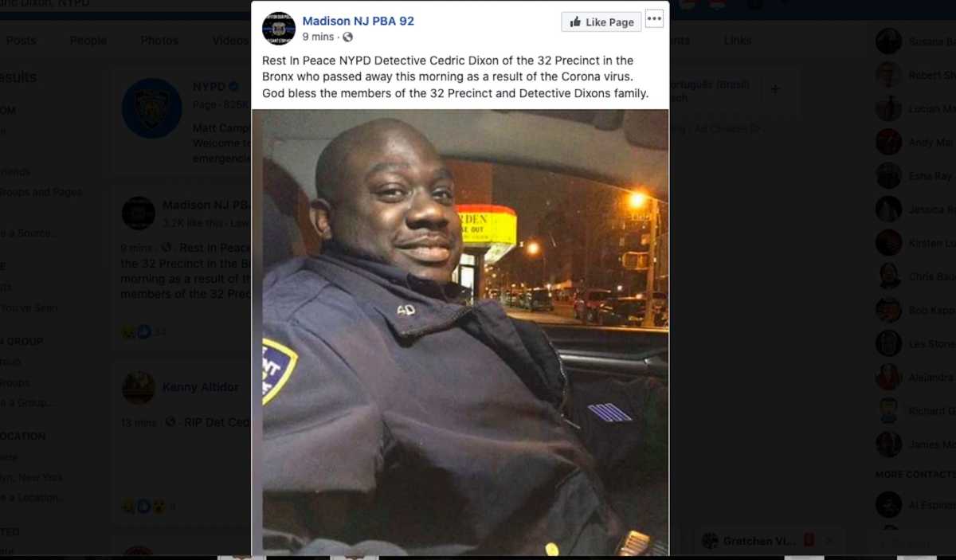This screenshot has height=560, width=956.
Task: Switch to the Links tab
Action: (738, 41)
